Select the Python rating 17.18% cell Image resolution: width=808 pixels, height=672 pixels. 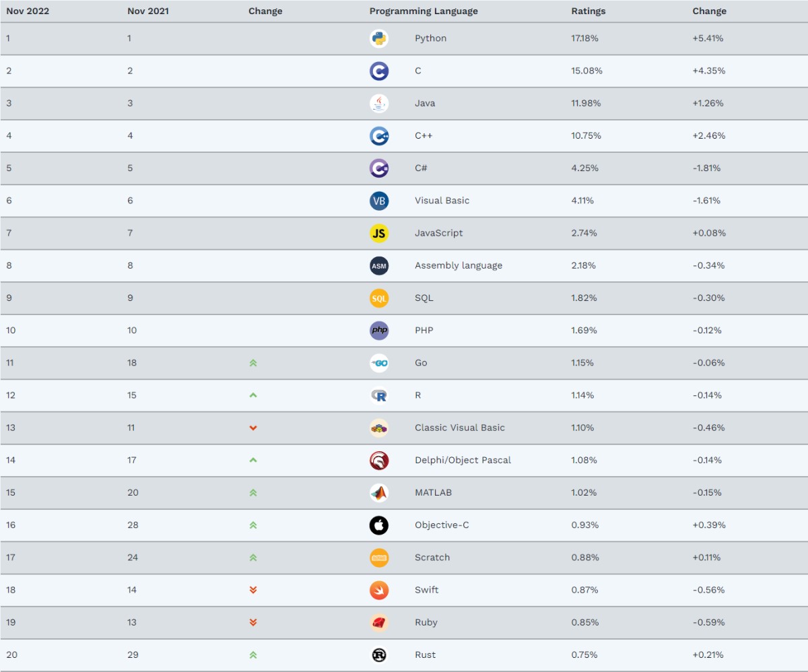584,38
